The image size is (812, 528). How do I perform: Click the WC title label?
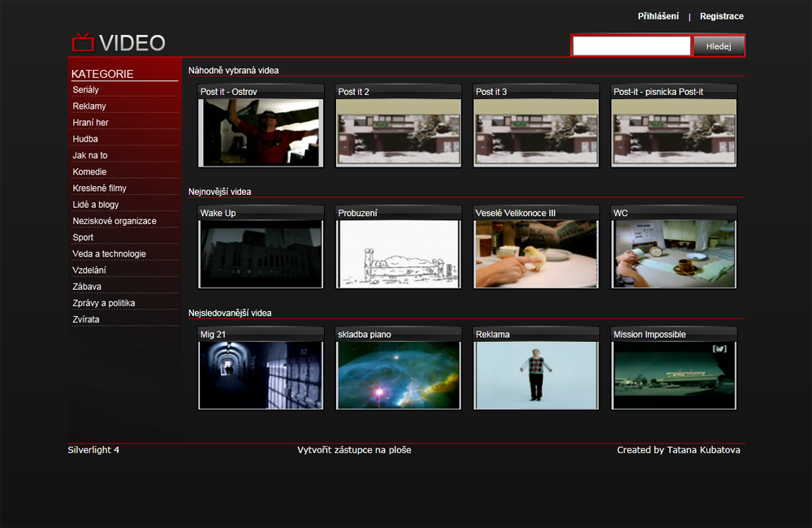(x=620, y=213)
